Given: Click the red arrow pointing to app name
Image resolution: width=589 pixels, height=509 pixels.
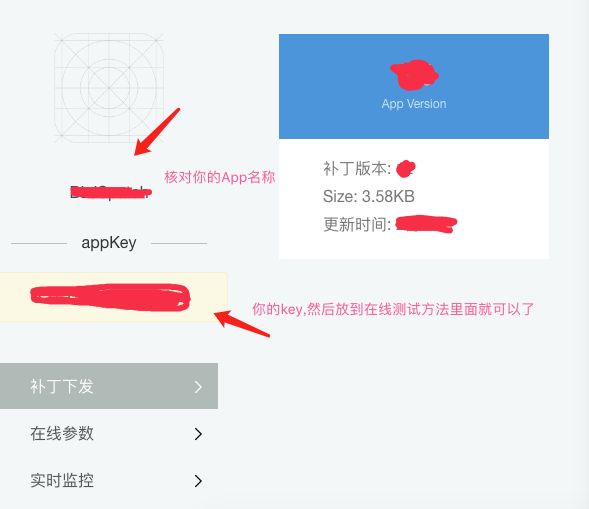Looking at the screenshot, I should [x=157, y=132].
